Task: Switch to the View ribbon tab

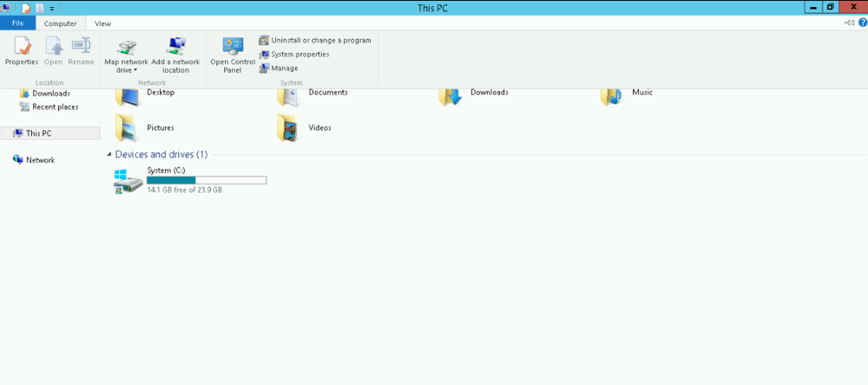Action: point(102,23)
